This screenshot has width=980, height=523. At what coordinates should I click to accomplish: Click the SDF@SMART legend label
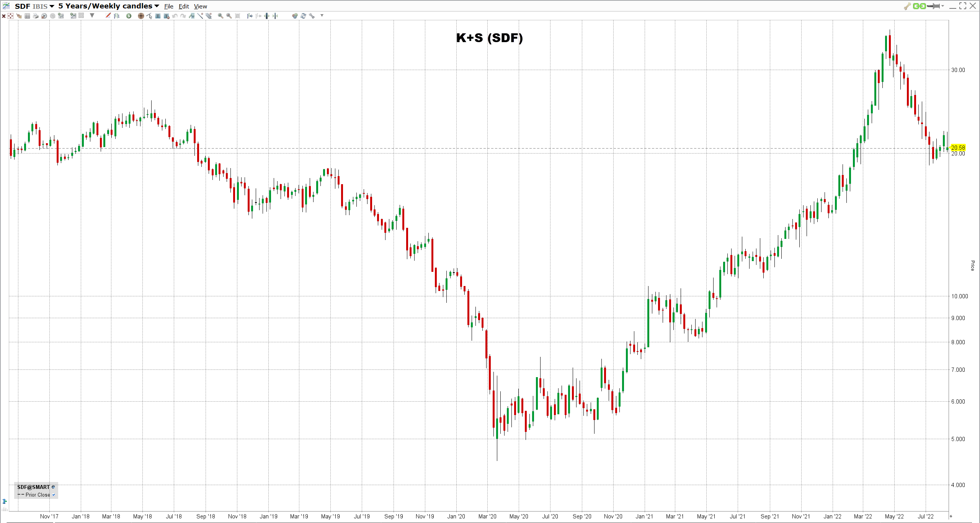pyautogui.click(x=33, y=487)
